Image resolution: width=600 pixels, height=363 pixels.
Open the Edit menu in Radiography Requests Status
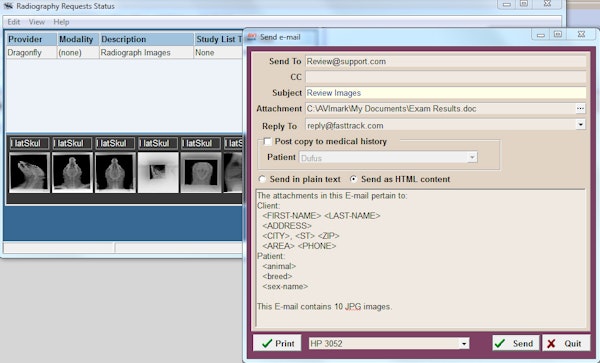(x=14, y=22)
